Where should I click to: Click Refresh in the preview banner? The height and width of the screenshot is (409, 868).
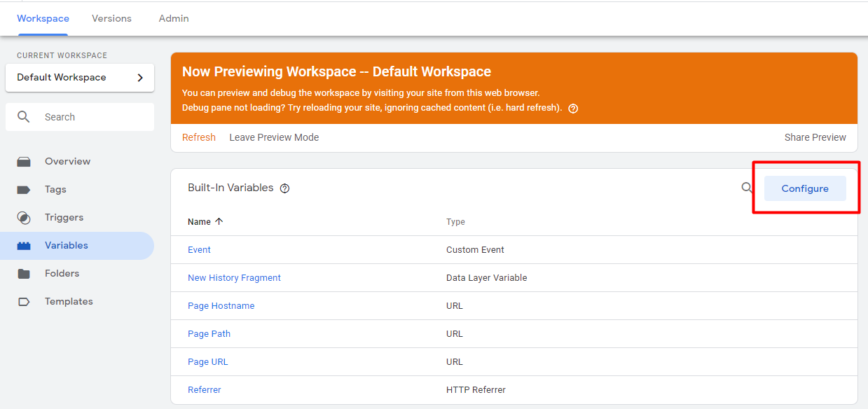click(199, 137)
